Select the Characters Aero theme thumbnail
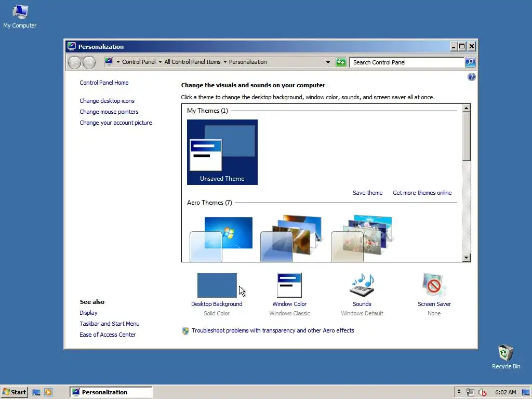The width and height of the screenshot is (532, 399). [362, 238]
